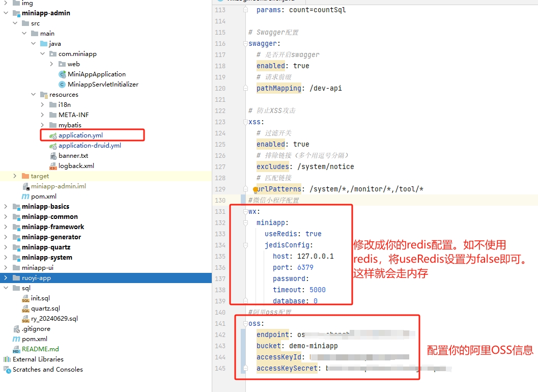Viewport: 538px width, 392px height.
Task: Click the MiniAppApplication class icon
Action: point(63,74)
